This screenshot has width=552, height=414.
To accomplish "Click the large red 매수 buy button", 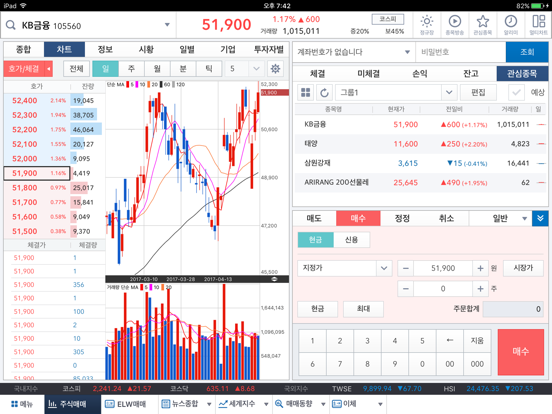I will point(521,352).
